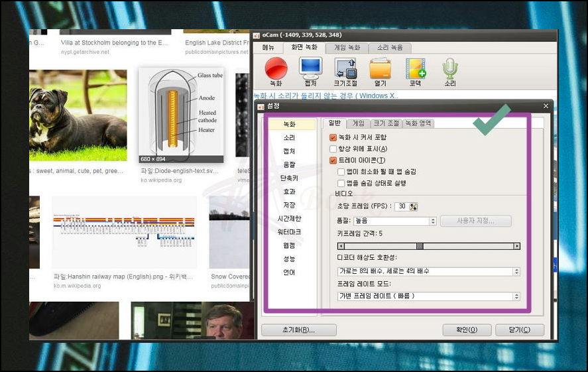Open 프레임 레이트 모드 dropdown
This screenshot has height=372, width=588.
(x=429, y=296)
